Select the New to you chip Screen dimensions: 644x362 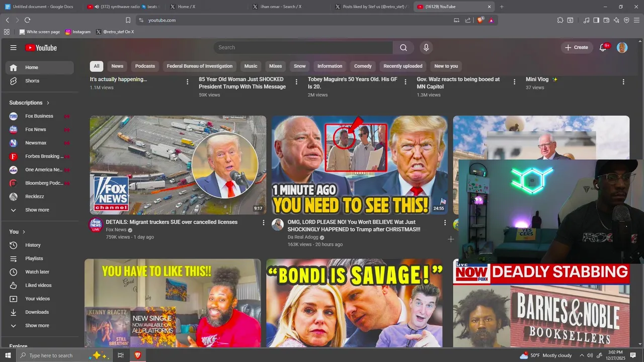tap(446, 66)
